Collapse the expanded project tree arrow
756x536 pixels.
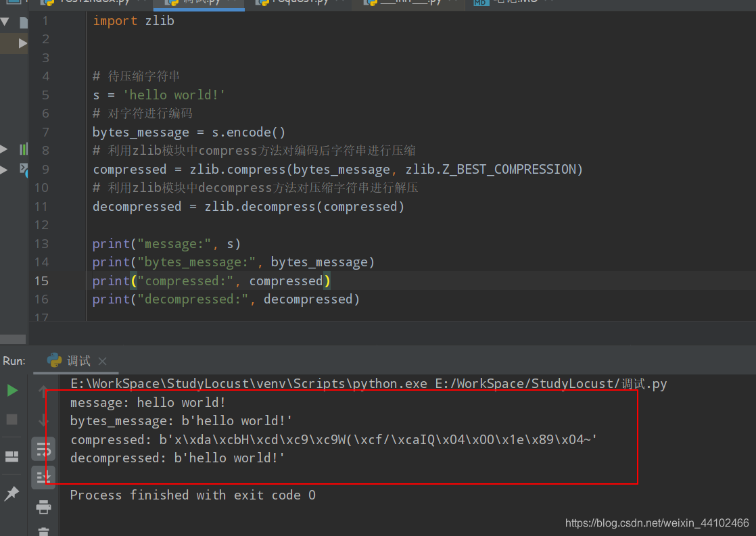click(x=5, y=21)
